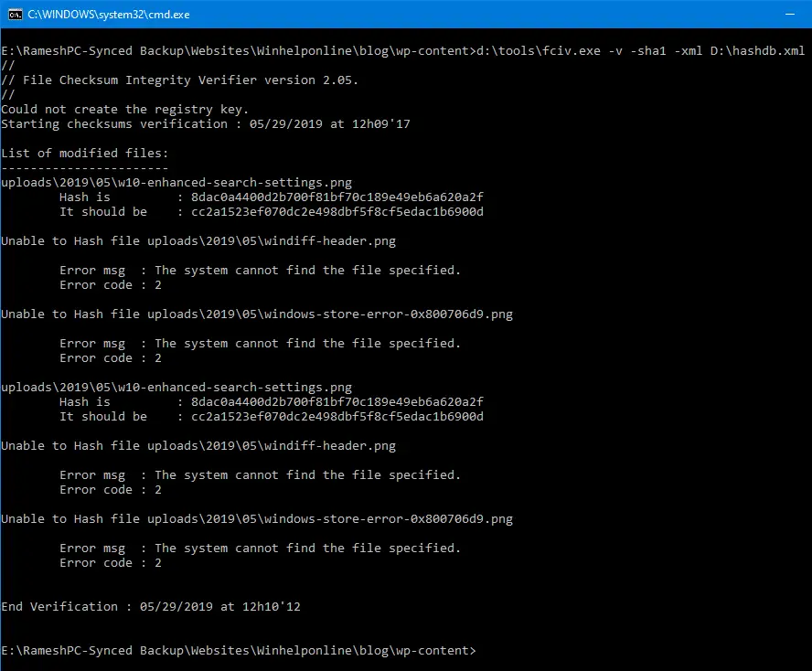Image resolution: width=812 pixels, height=671 pixels.
Task: Click 'Could not create the registry key.' line
Action: [x=124, y=110]
